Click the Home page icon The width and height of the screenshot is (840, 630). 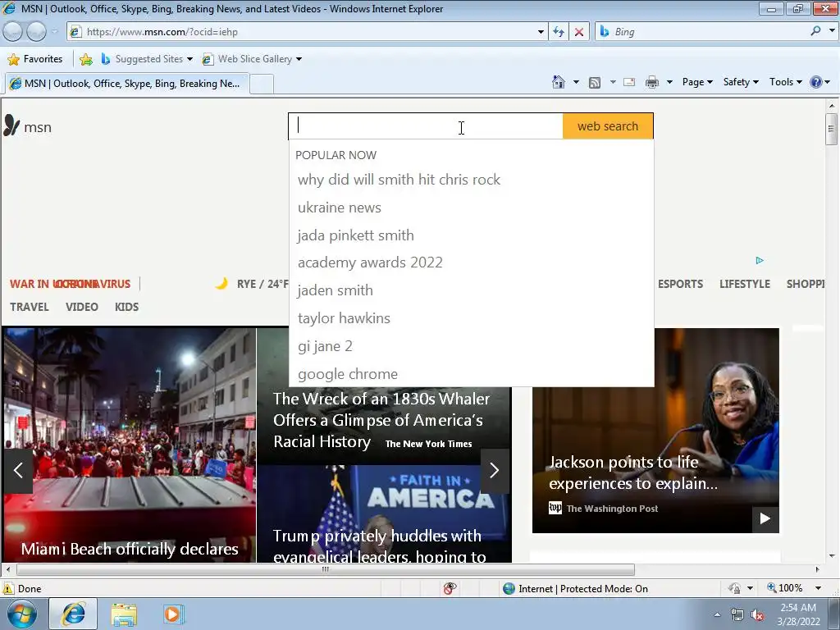pos(558,82)
